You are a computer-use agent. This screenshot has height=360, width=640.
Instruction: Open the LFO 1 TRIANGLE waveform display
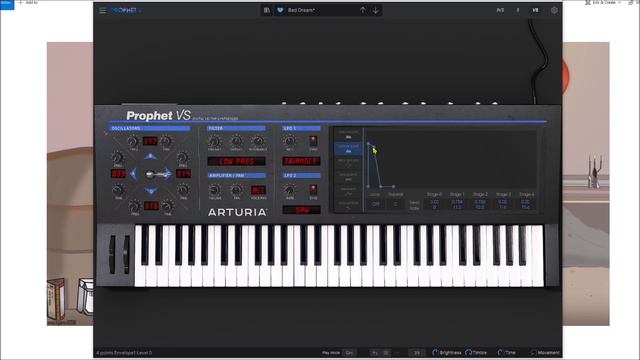coord(301,161)
